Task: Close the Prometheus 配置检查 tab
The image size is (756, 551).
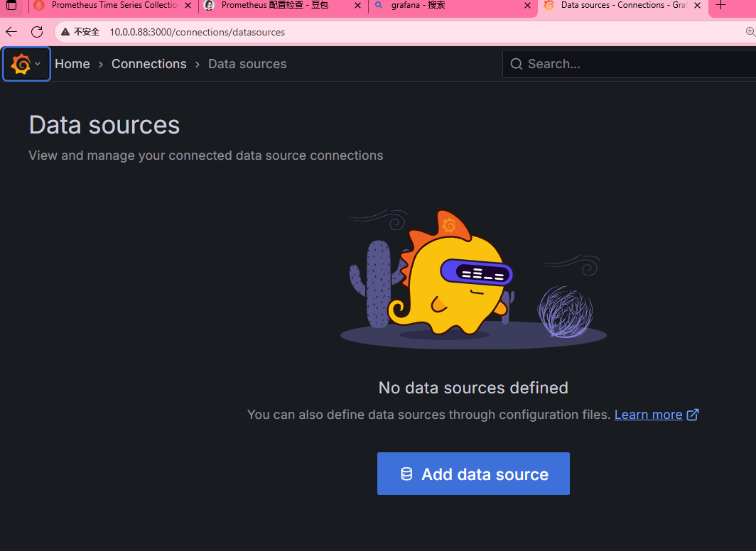Action: [x=358, y=5]
